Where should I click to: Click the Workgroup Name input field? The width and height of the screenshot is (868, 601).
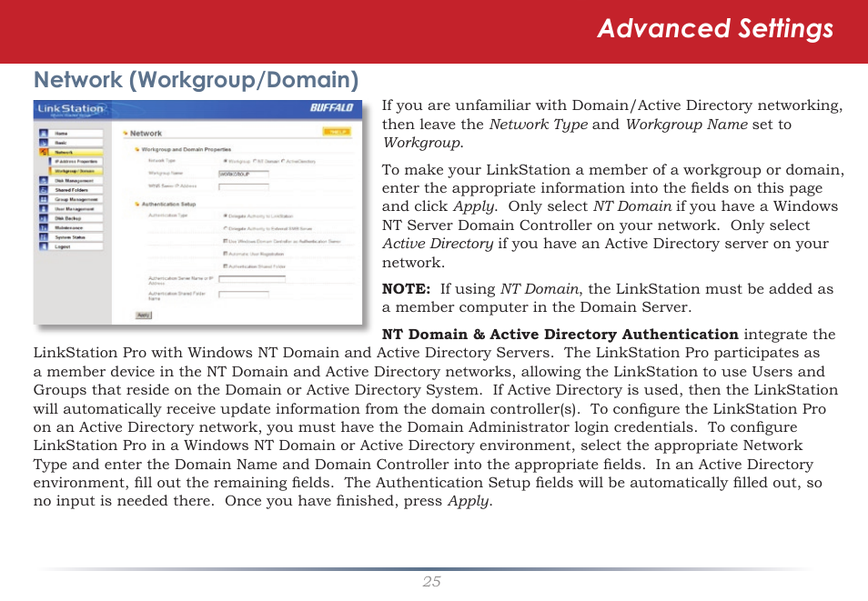click(244, 174)
